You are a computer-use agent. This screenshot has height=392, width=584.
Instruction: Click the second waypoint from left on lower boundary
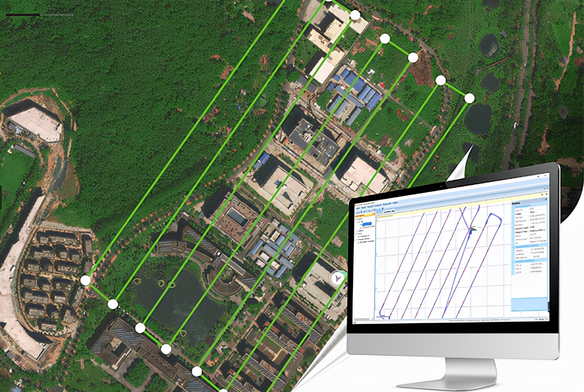coord(113,304)
